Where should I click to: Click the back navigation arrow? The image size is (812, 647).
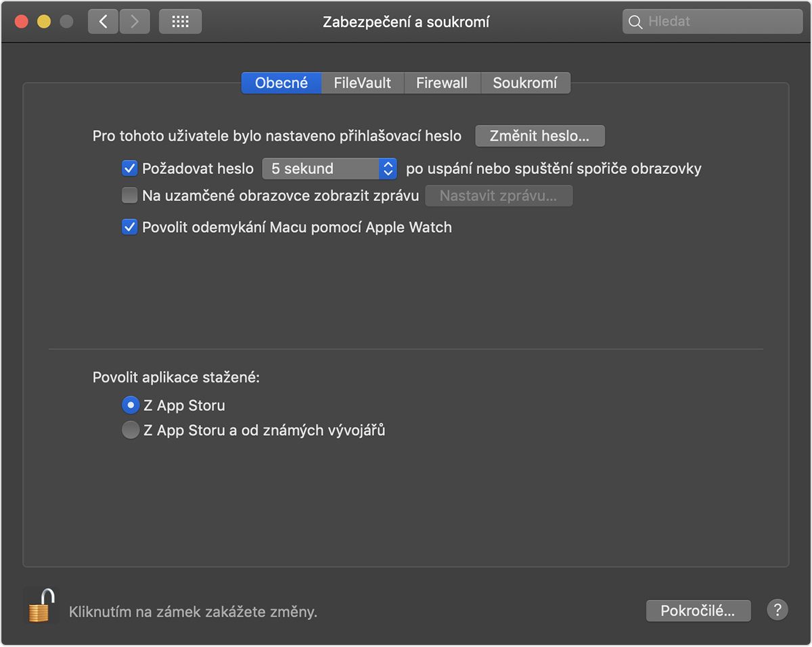103,22
